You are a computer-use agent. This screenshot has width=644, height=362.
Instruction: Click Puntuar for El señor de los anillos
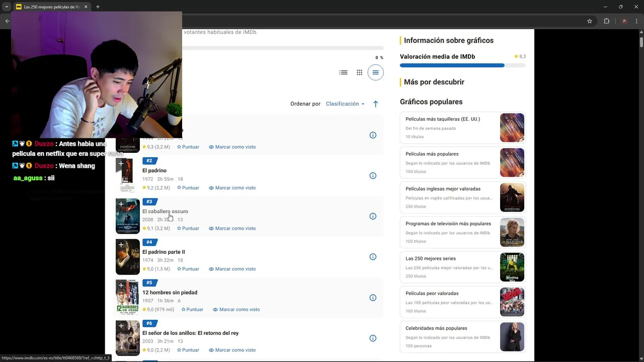[x=188, y=350]
